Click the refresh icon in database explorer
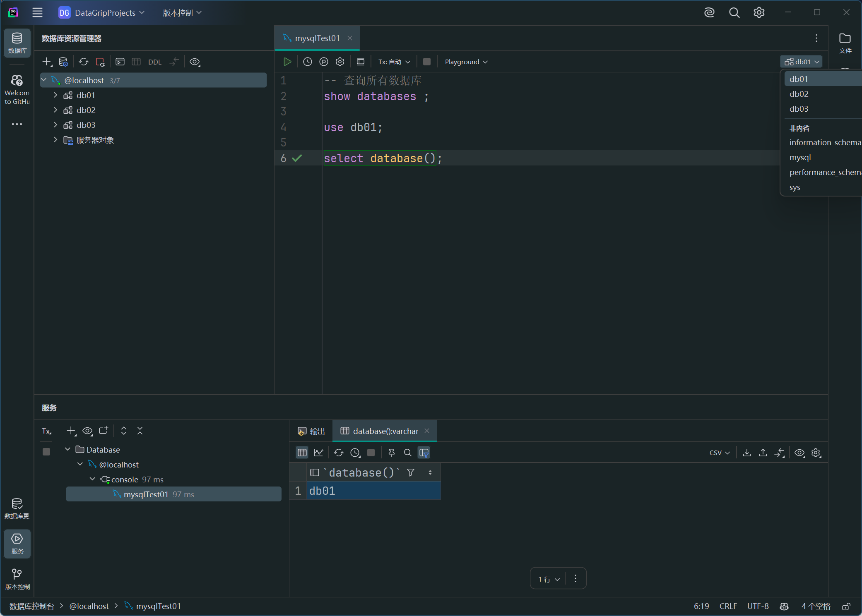 tap(84, 62)
